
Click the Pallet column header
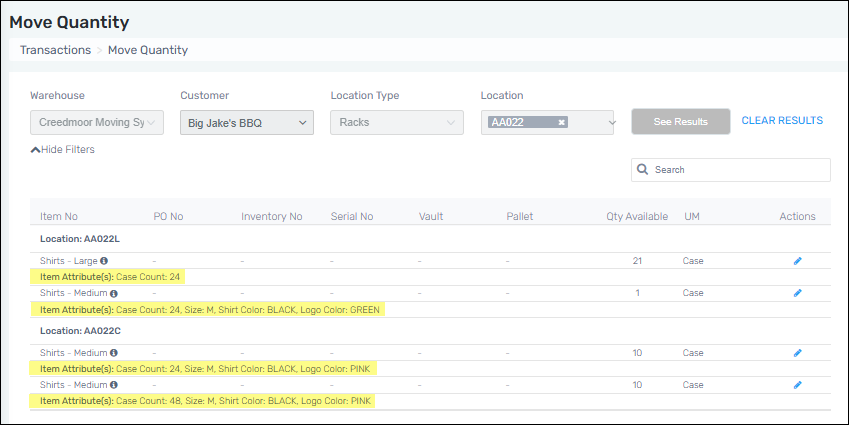(x=520, y=216)
